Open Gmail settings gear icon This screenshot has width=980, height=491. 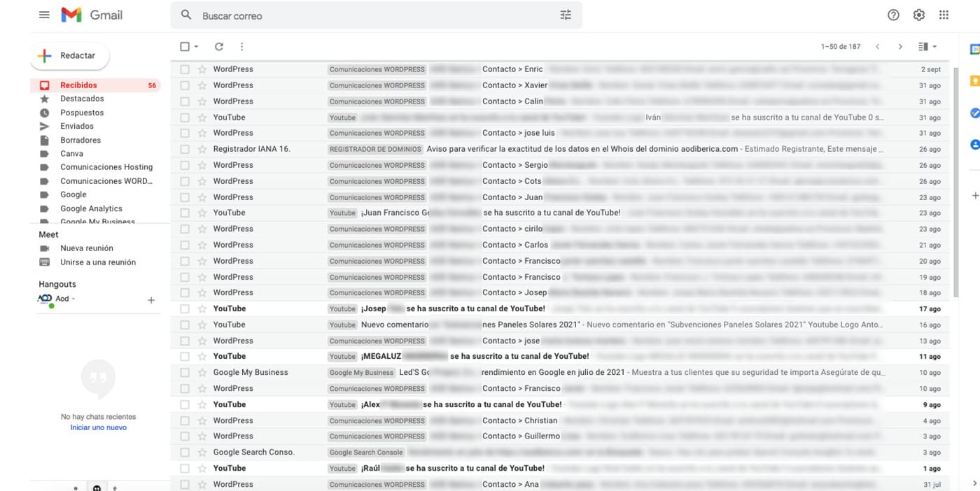pos(919,15)
